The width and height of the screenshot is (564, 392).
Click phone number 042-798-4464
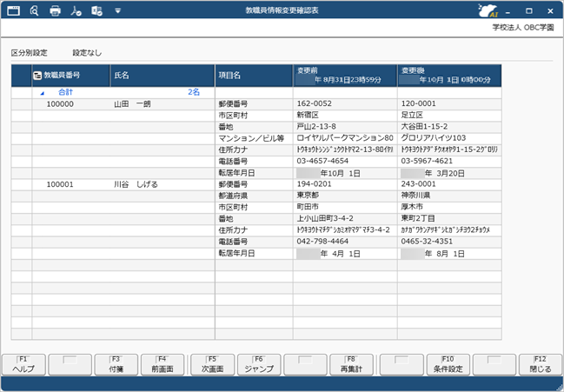coord(345,242)
